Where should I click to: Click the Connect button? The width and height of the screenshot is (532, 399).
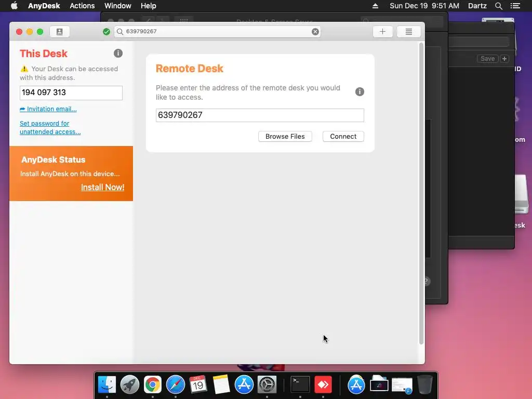tap(343, 137)
